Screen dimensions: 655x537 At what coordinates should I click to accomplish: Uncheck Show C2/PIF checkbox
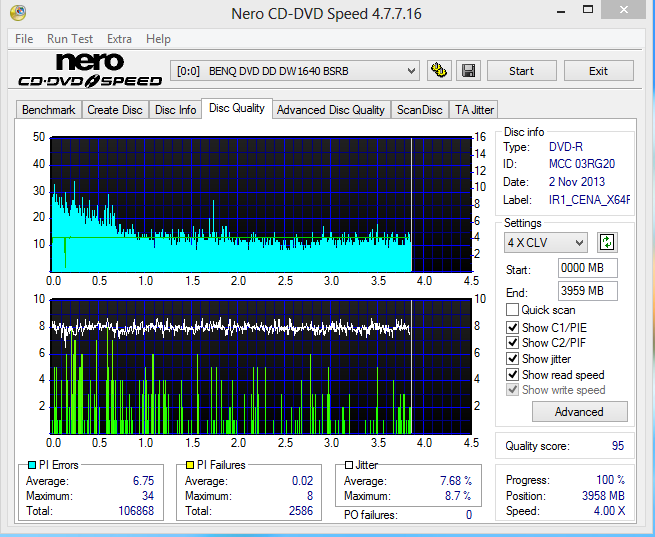(512, 343)
